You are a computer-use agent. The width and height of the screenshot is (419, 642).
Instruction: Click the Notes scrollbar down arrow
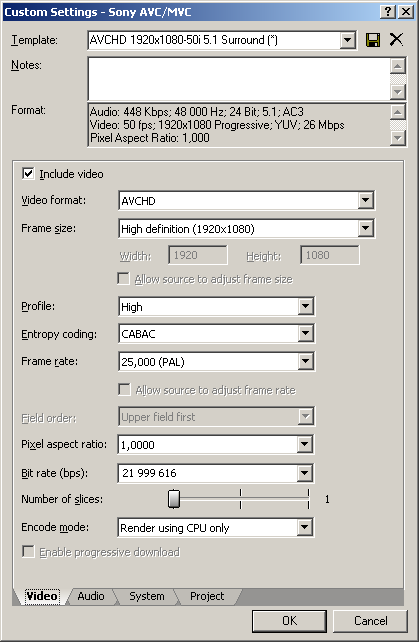click(398, 91)
